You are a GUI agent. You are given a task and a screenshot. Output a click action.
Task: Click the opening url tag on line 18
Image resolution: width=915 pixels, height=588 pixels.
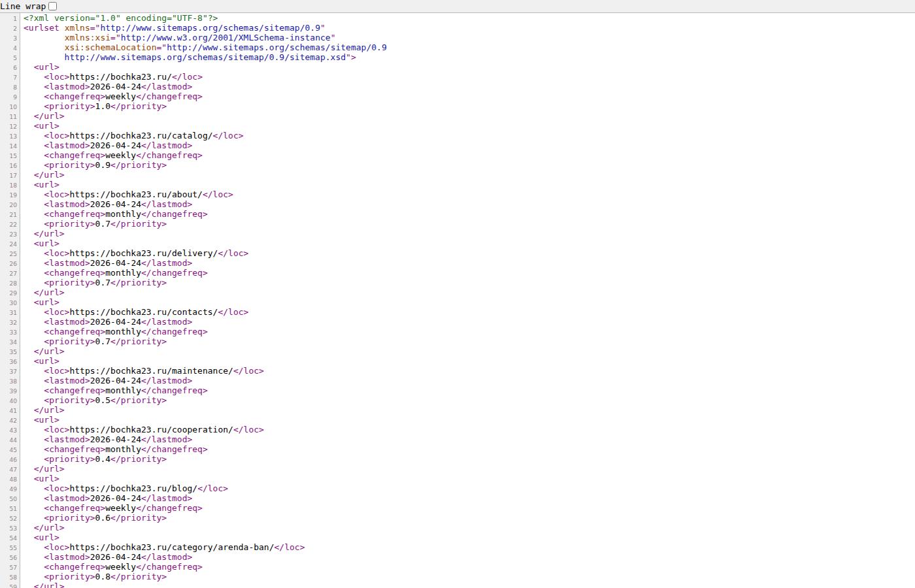[46, 185]
